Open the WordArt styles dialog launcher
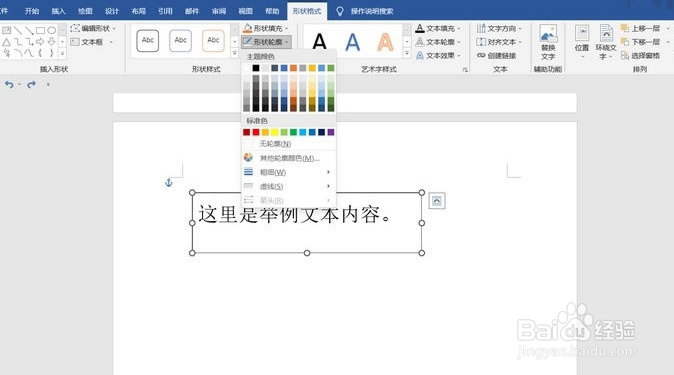Image resolution: width=674 pixels, height=375 pixels. (x=465, y=70)
